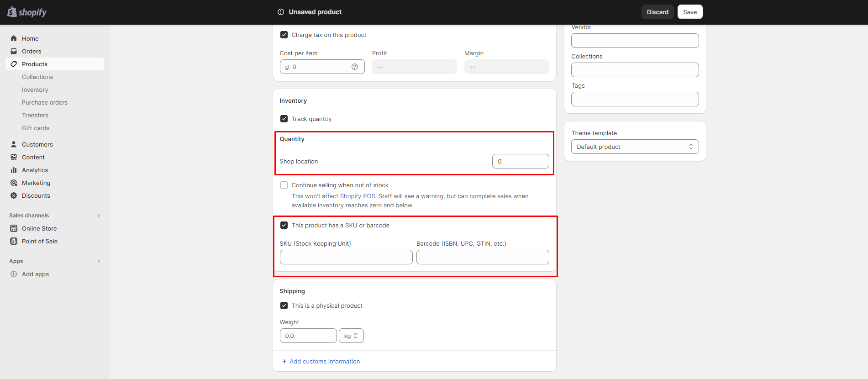Image resolution: width=868 pixels, height=379 pixels.
Task: Click the Shopify logo
Action: click(27, 12)
